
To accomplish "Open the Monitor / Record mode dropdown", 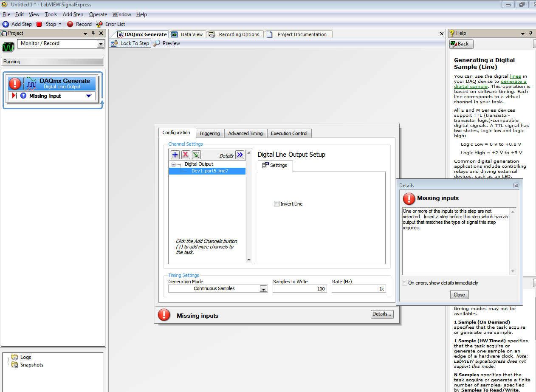I will tap(100, 44).
